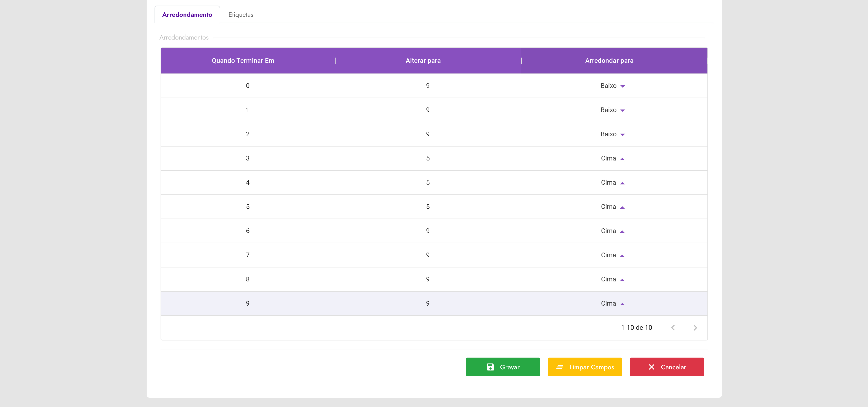Click the down arrow in row 0
The width and height of the screenshot is (868, 407).
(622, 86)
